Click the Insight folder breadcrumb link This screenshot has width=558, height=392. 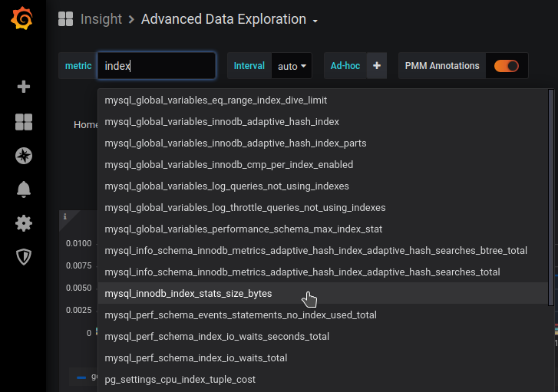coord(101,19)
